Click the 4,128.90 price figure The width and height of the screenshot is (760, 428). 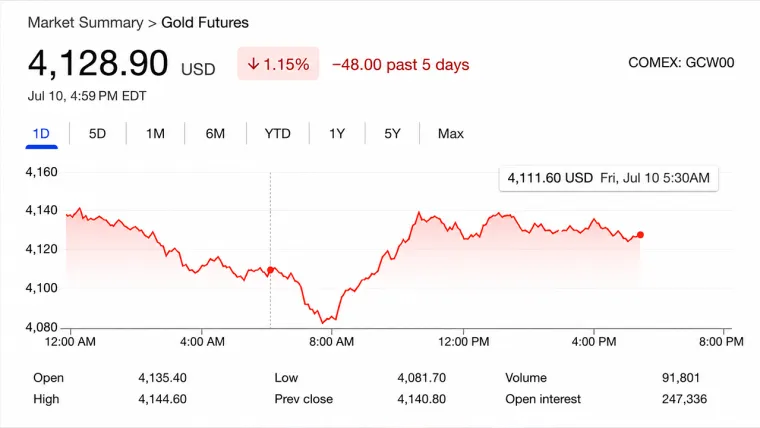point(98,63)
